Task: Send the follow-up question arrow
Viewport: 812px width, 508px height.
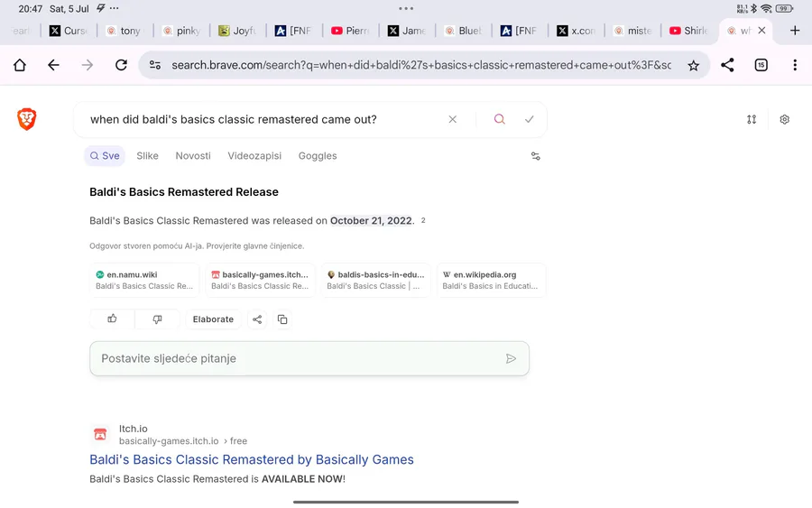Action: pyautogui.click(x=512, y=358)
